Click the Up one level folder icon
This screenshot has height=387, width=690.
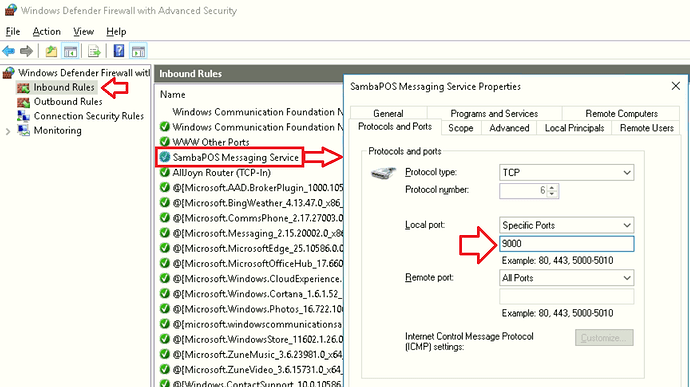pyautogui.click(x=51, y=52)
